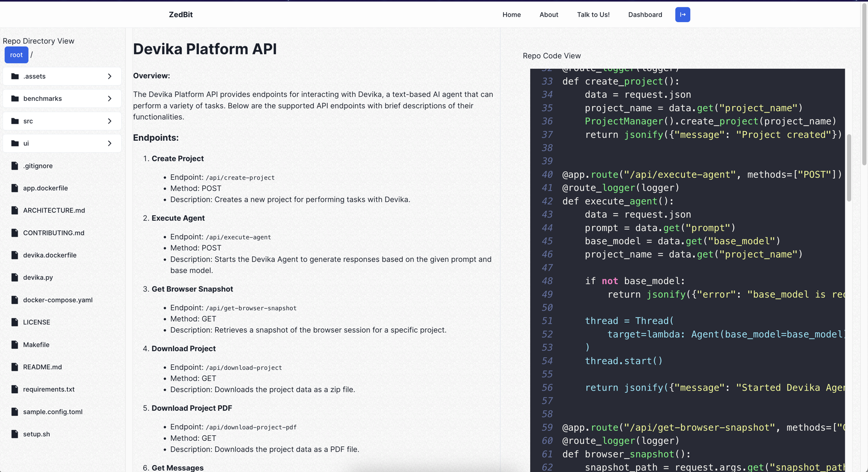Viewport: 868px width, 472px height.
Task: Click the code view vertical scrollbar
Action: [x=849, y=167]
